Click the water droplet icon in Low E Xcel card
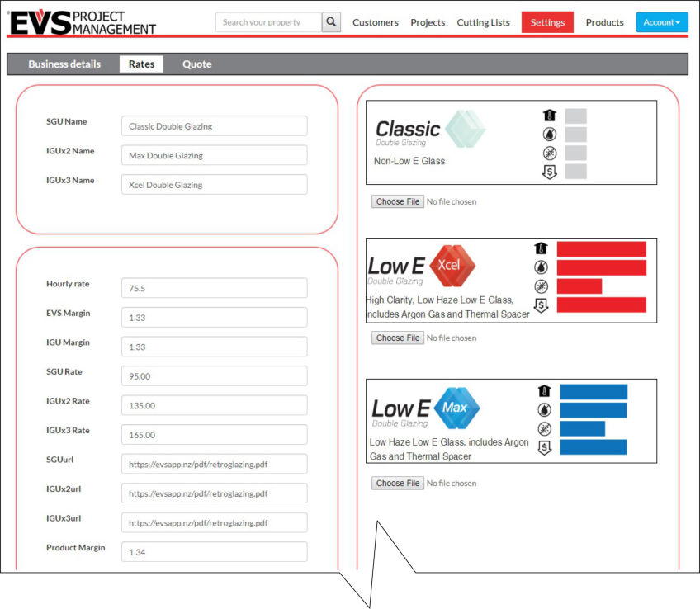Screen dimensions: 700x609 pyautogui.click(x=542, y=267)
